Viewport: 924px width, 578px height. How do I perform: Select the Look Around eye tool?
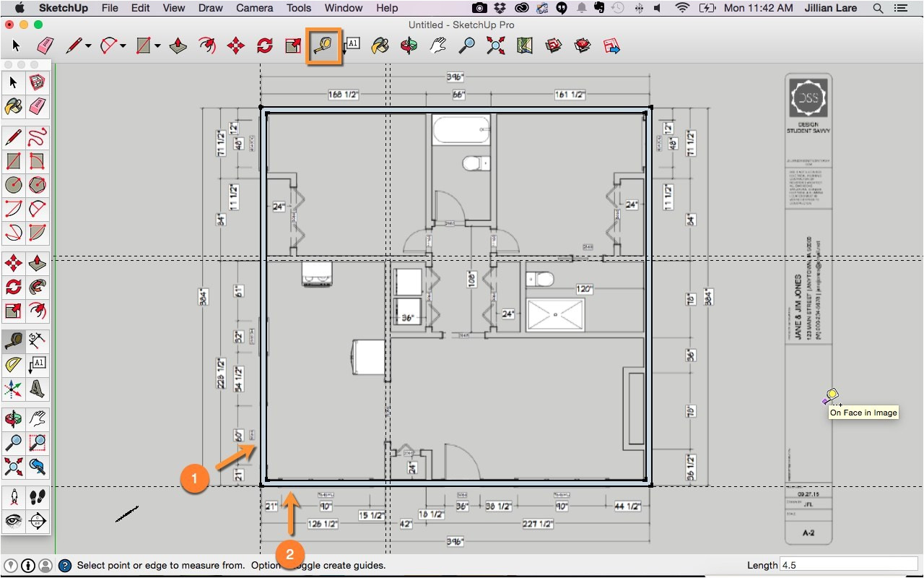click(x=12, y=520)
